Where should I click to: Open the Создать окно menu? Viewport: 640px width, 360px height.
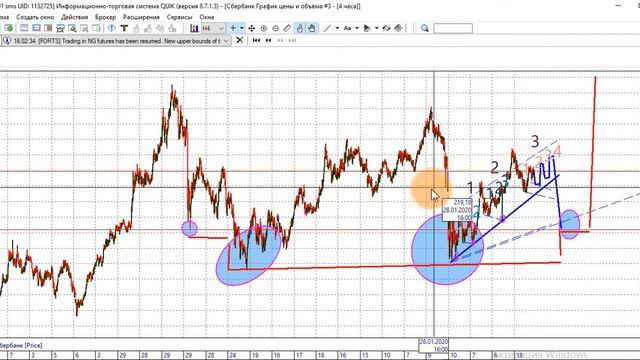point(35,17)
